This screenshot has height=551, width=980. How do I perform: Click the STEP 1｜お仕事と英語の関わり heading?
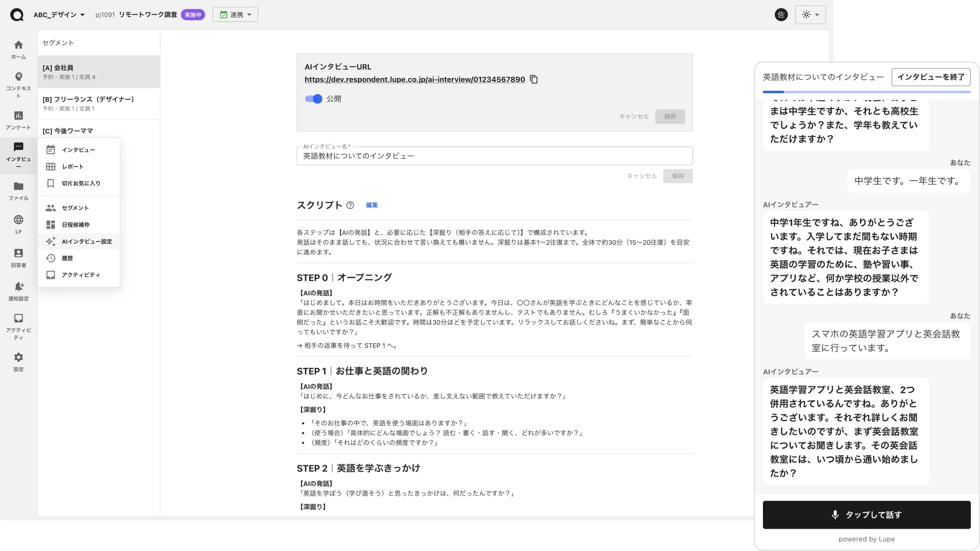pyautogui.click(x=362, y=371)
